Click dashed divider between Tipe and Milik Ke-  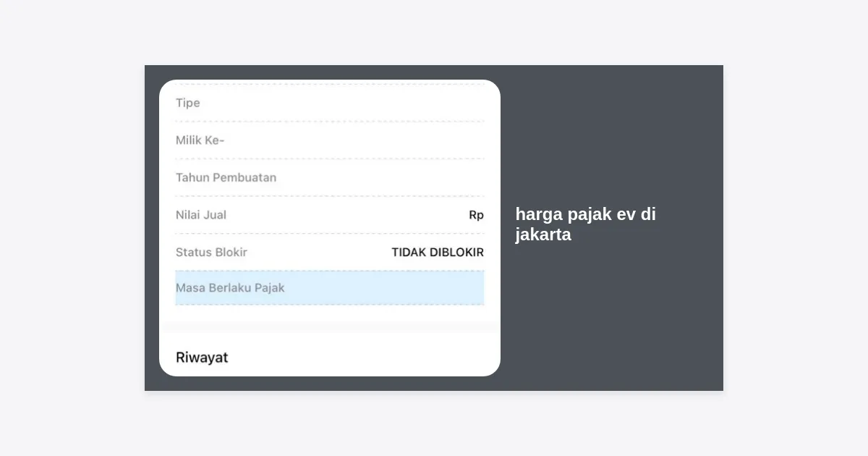(x=330, y=121)
